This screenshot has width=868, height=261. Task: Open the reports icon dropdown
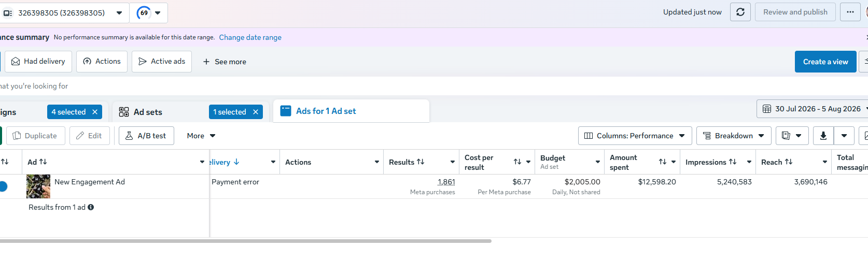(x=791, y=136)
